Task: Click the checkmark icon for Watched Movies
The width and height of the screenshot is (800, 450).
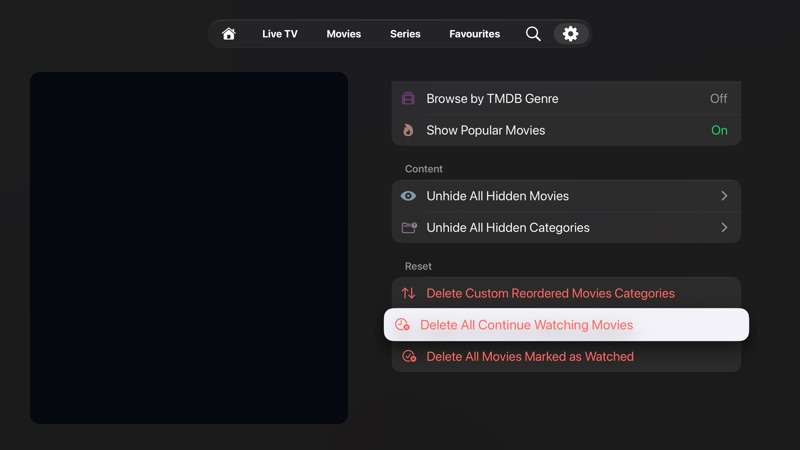Action: (409, 356)
